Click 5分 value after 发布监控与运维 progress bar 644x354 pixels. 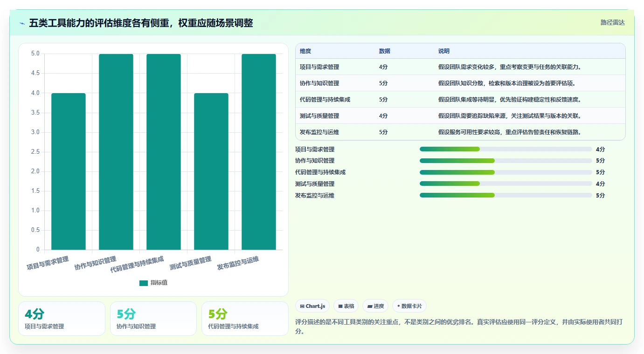coord(601,195)
